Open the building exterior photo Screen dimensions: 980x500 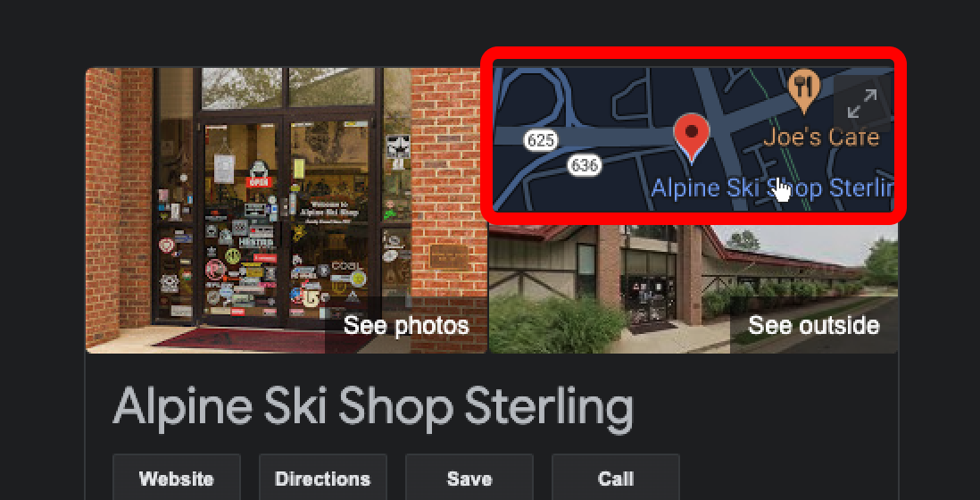coord(693,288)
